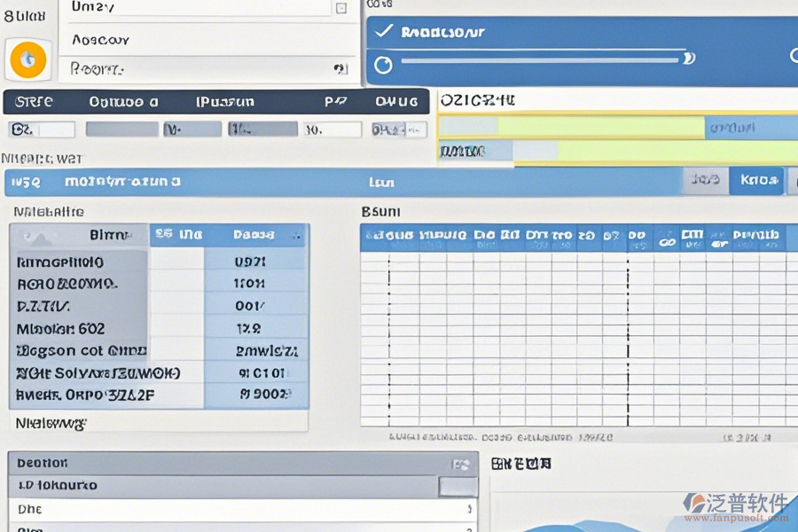This screenshot has width=798, height=532.
Task: Click the blue Kaos button
Action: coord(756,181)
